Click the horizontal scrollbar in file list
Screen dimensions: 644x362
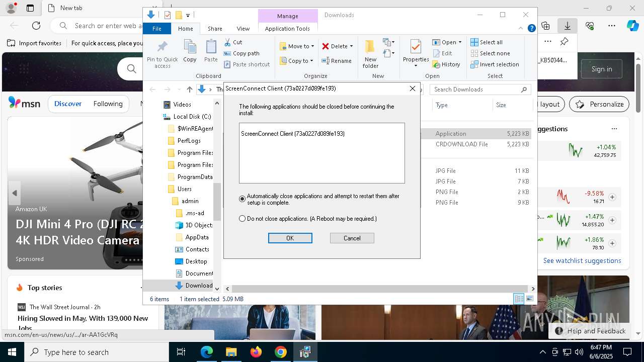click(381, 289)
